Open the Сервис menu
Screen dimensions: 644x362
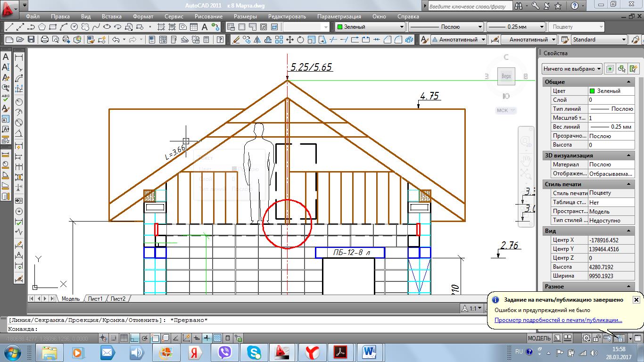point(174,16)
